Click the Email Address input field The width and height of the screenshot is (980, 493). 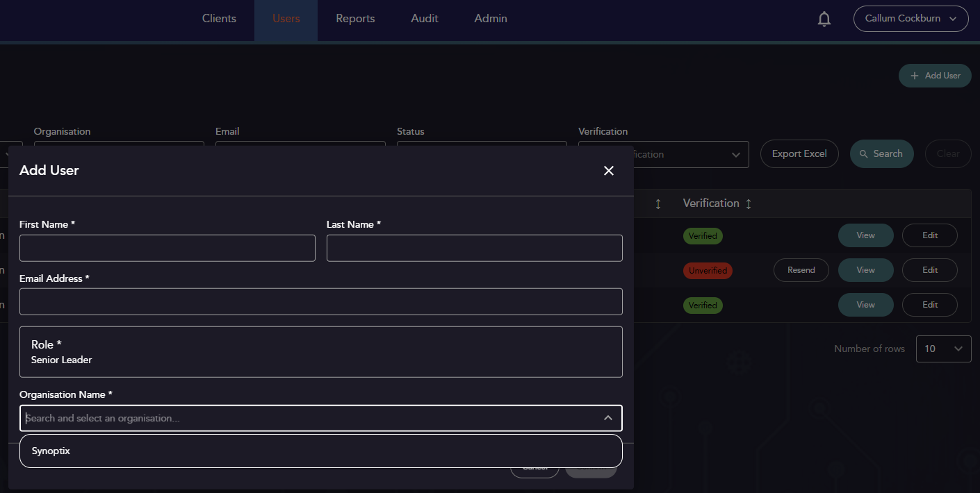[320, 301]
